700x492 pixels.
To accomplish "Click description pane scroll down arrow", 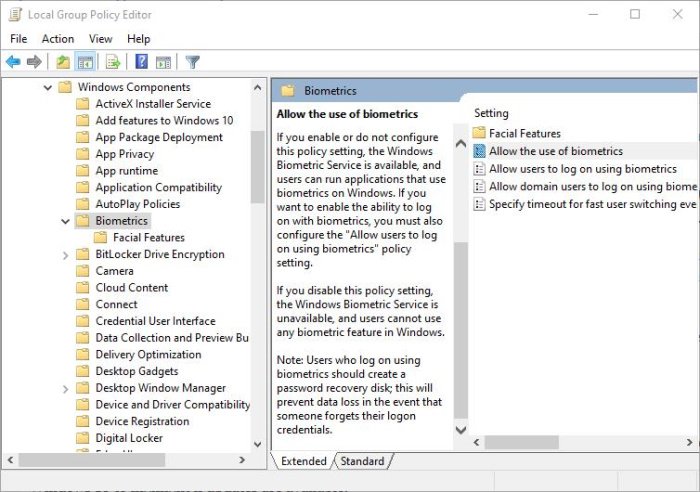I will [x=461, y=430].
